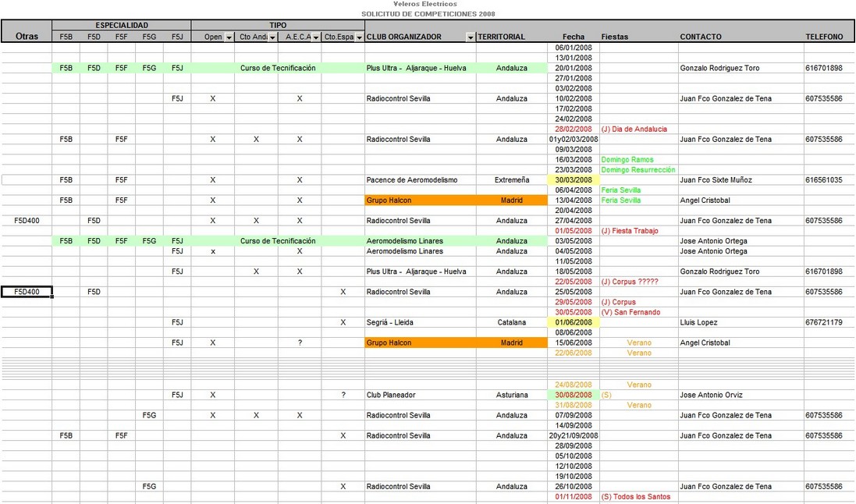Viewport: 856px width, 504px height.
Task: Select the 22/06/2008 orange date cell
Action: click(x=574, y=353)
